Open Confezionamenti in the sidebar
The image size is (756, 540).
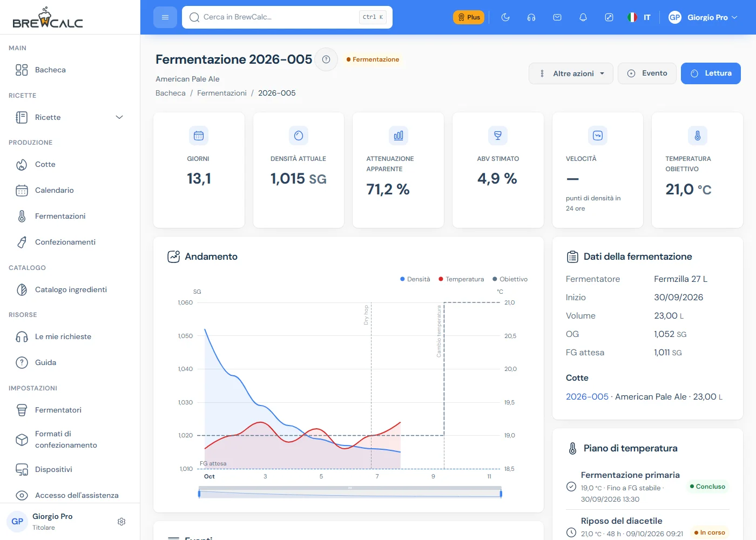[x=70, y=242]
